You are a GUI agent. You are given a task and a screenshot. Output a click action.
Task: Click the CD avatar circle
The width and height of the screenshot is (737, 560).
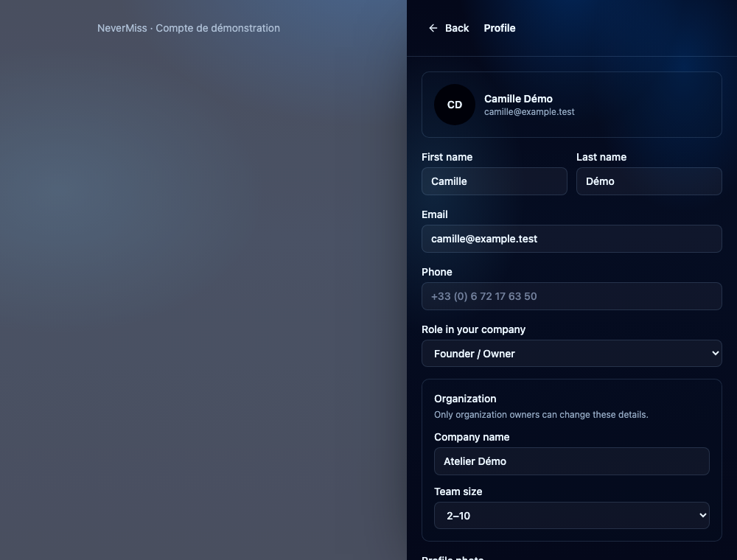click(455, 105)
